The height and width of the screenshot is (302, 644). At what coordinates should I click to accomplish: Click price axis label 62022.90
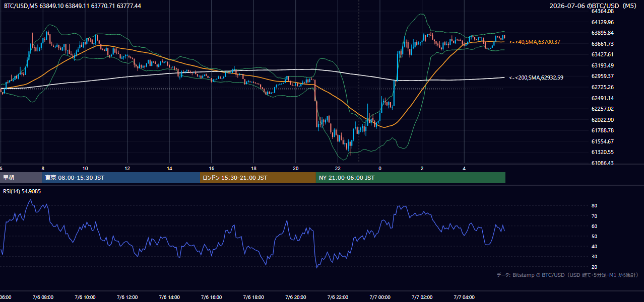point(602,120)
